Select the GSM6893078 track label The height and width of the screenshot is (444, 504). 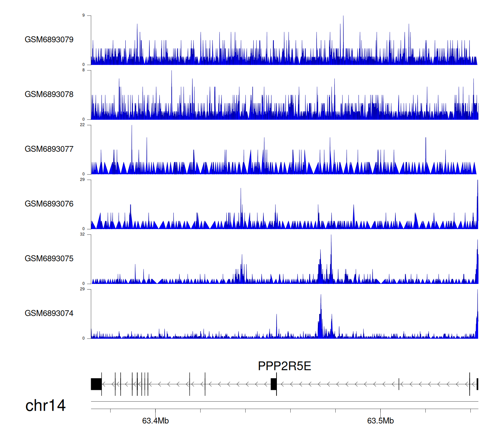[49, 95]
